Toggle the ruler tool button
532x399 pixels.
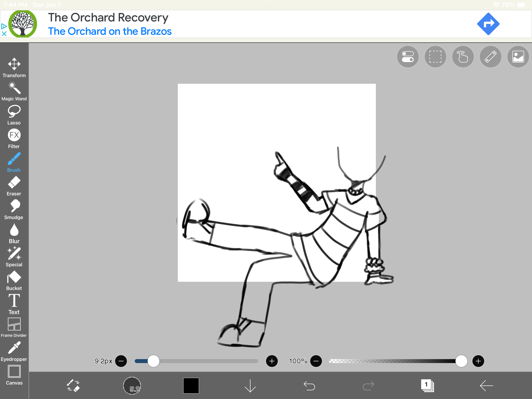point(490,57)
